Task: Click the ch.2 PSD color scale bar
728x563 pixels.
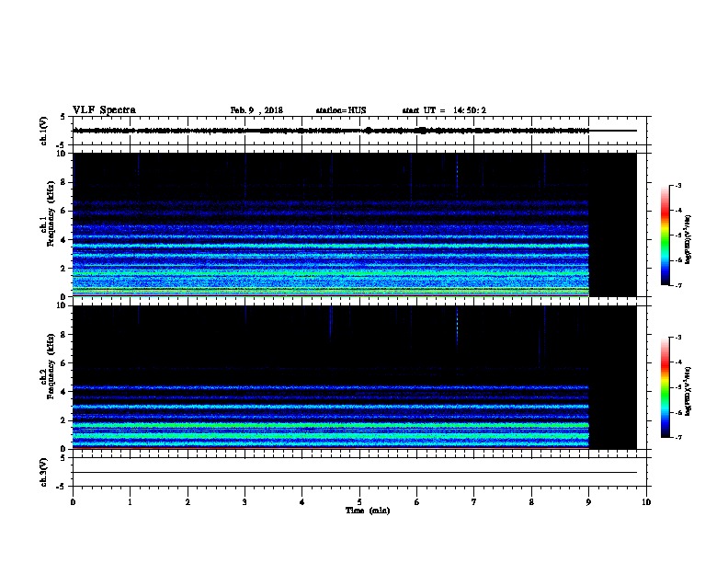Action: click(x=665, y=387)
